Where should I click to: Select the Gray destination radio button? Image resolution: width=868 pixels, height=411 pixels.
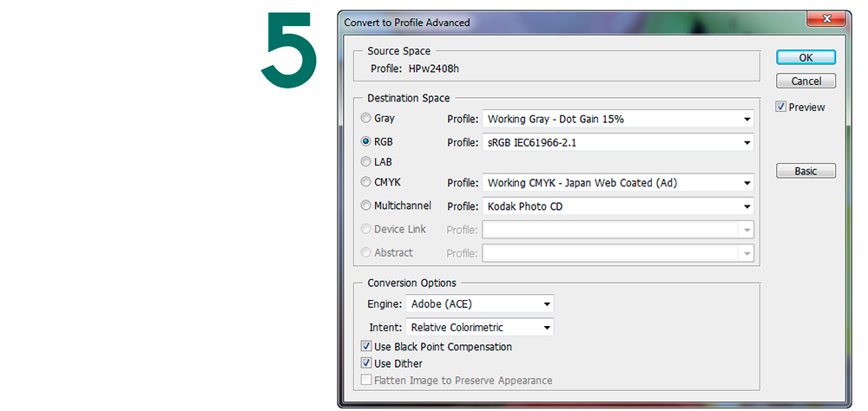point(366,118)
